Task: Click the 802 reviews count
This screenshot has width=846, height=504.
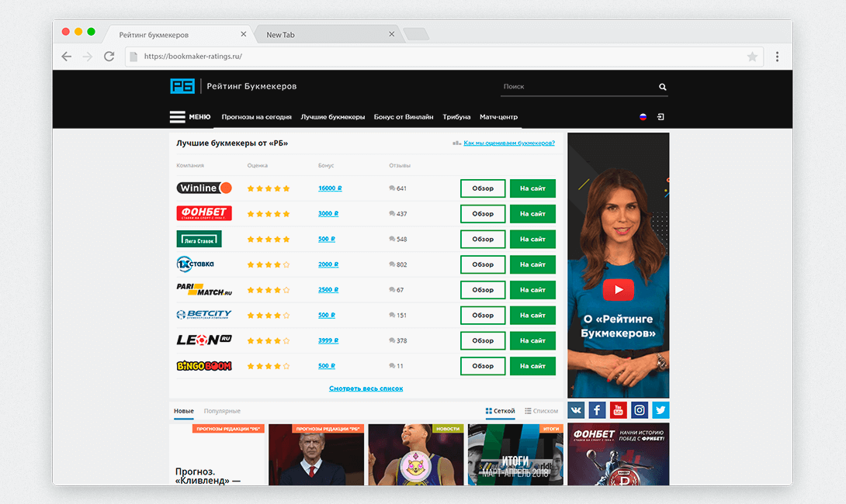Action: 397,264
